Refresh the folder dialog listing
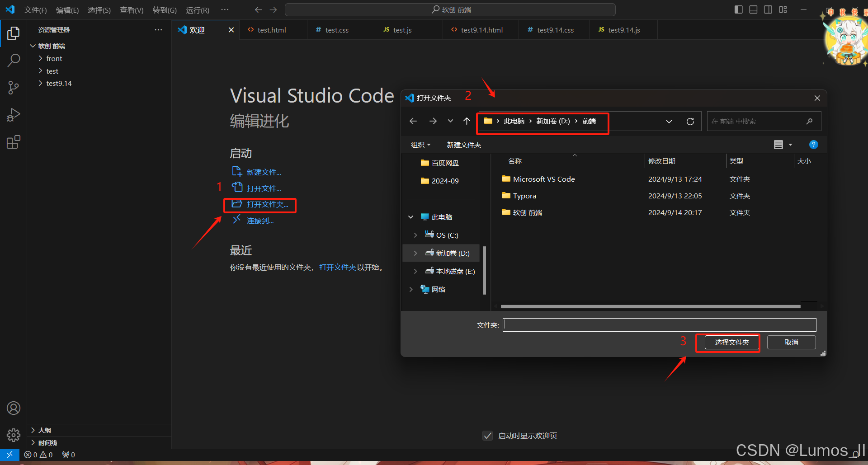 tap(690, 121)
